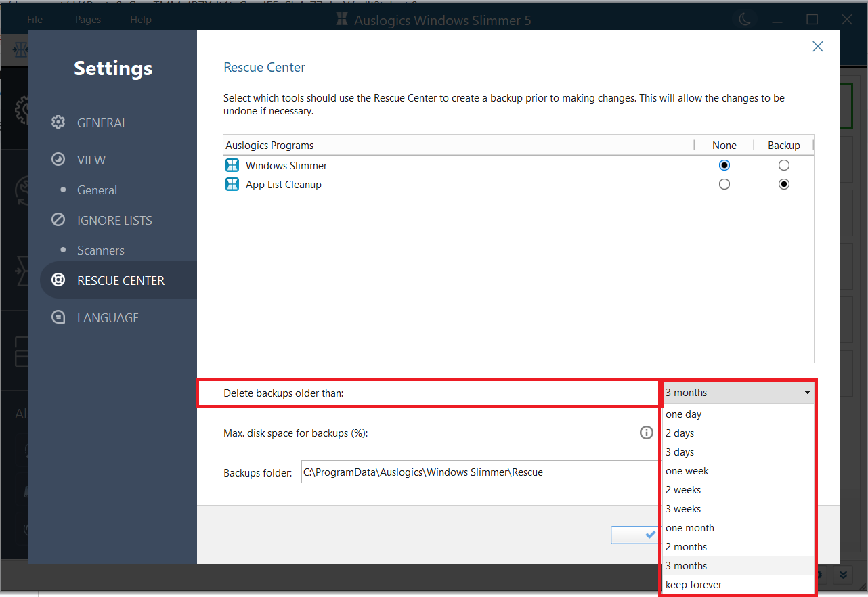Open the GENERAL settings gear icon

[x=58, y=123]
